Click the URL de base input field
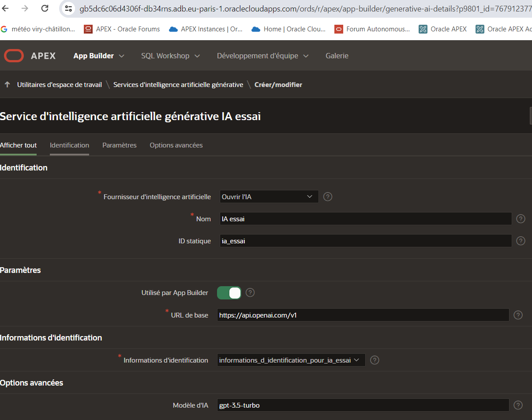532x420 pixels. [363, 315]
